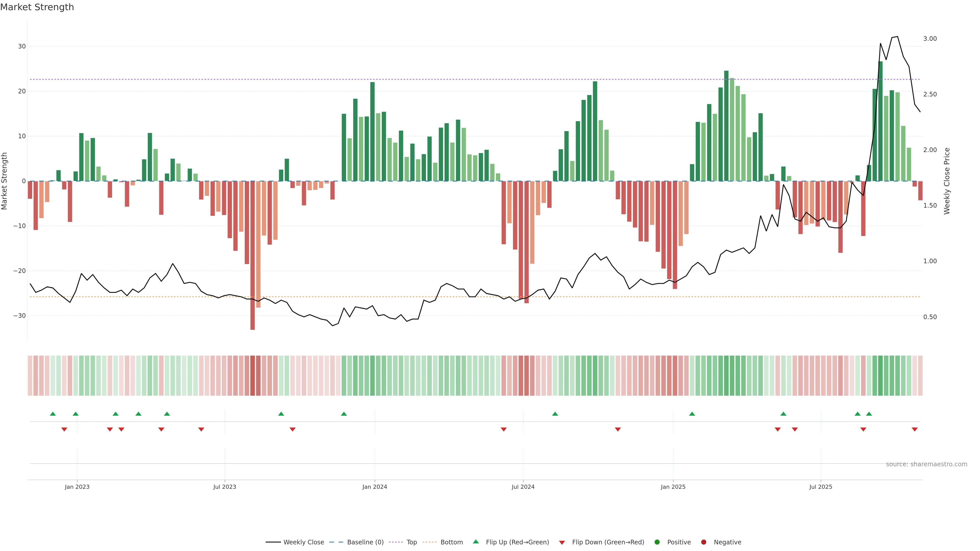
Task: Click the Jul 2025 x-axis label
Action: point(820,487)
